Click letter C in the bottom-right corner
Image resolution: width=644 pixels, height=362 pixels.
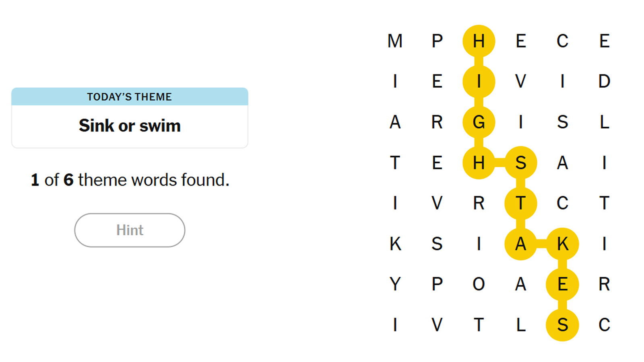coord(604,325)
